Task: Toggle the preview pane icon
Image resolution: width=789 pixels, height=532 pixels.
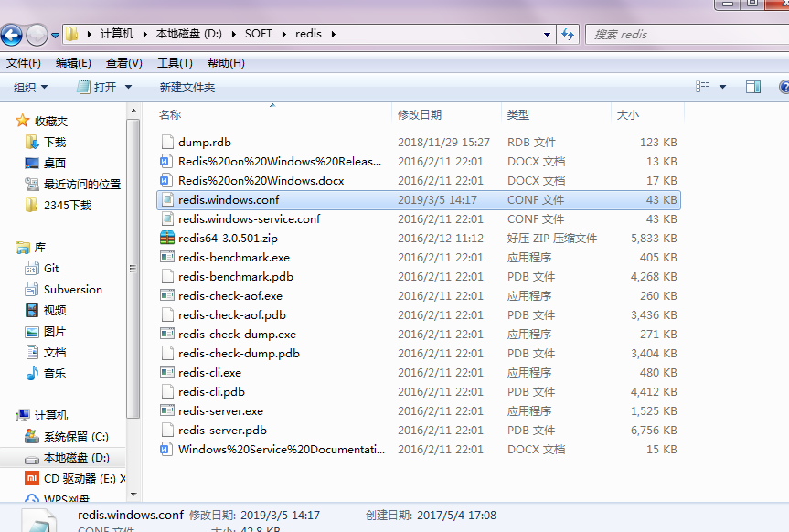Action: (752, 87)
